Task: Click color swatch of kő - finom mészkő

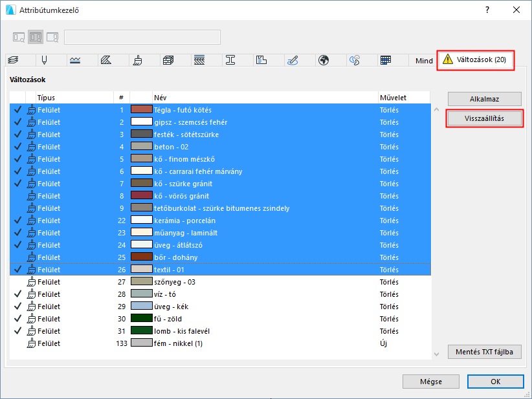Action: coord(142,159)
